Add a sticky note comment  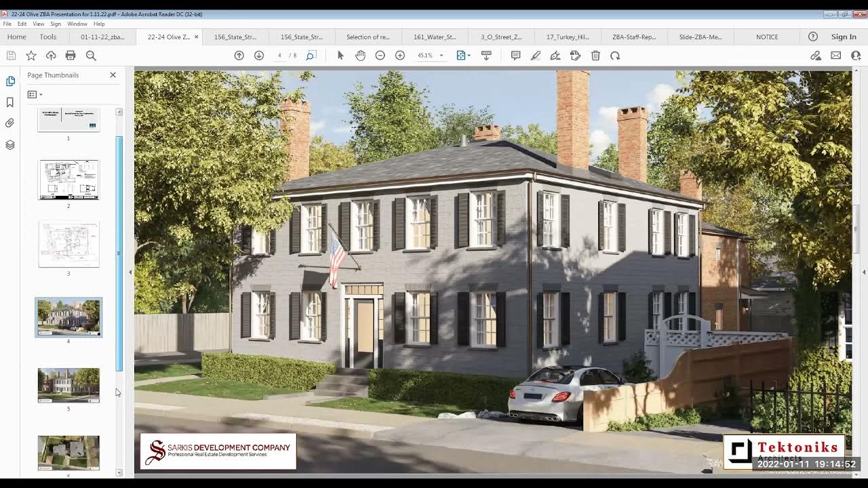(x=515, y=56)
